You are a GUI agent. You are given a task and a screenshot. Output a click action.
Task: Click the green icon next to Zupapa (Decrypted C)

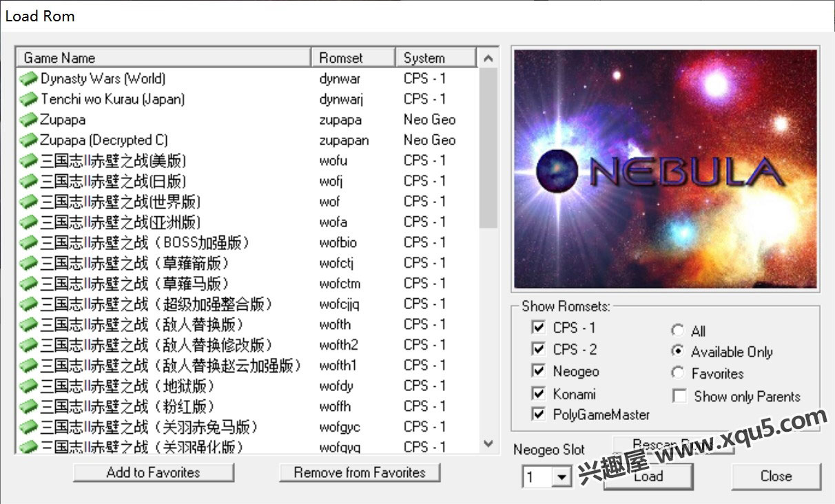pos(28,140)
